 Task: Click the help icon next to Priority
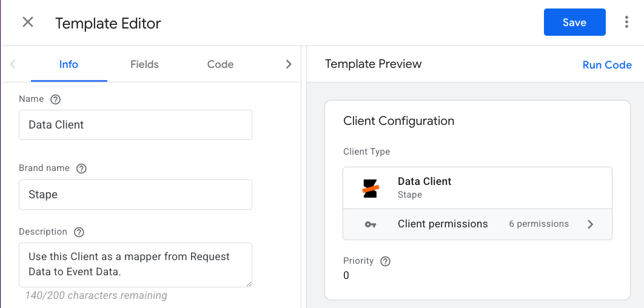pyautogui.click(x=385, y=261)
